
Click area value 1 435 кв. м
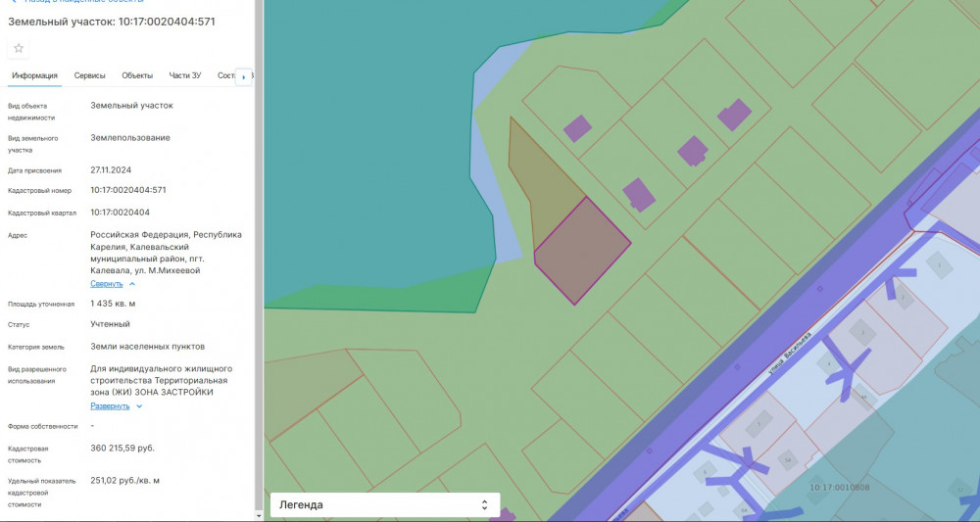pyautogui.click(x=113, y=304)
